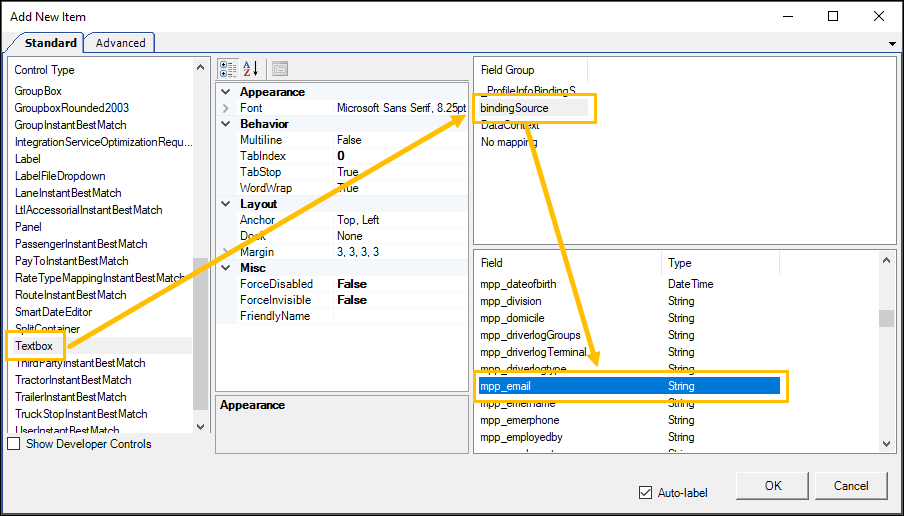Click the Field Group column header
This screenshot has height=516, width=904.
pyautogui.click(x=532, y=70)
